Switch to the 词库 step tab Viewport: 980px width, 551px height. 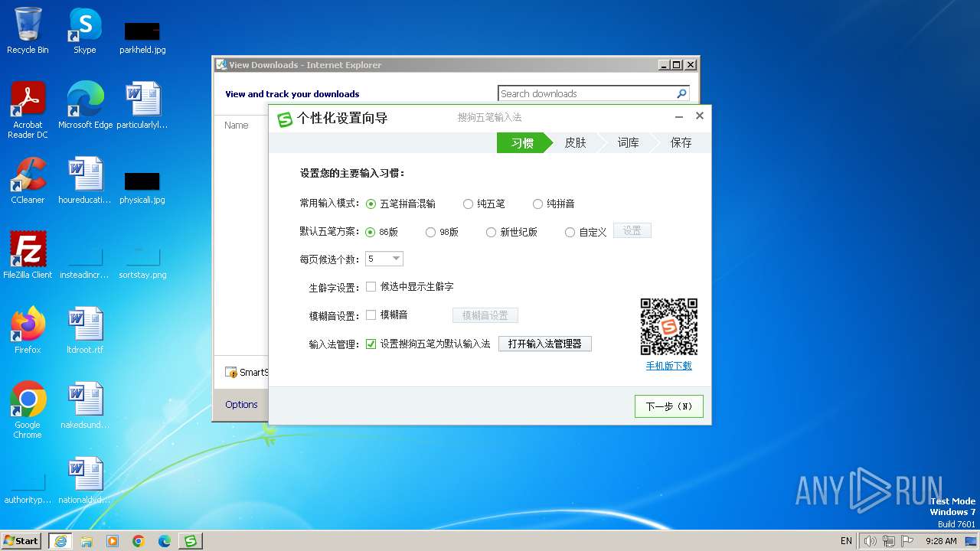[628, 142]
